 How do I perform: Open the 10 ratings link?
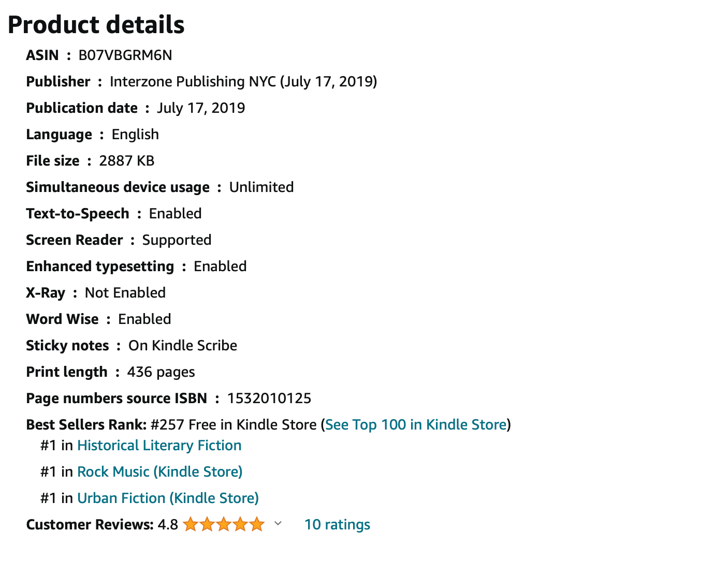pyautogui.click(x=337, y=524)
